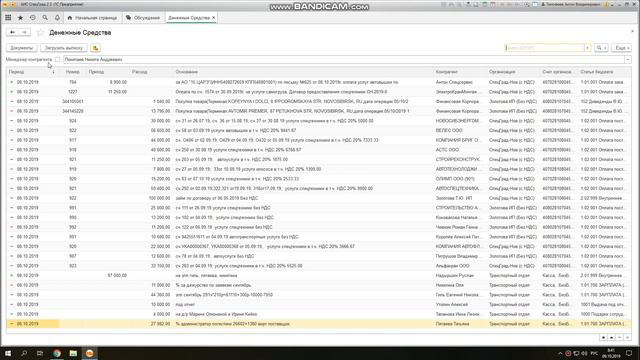The image size is (640, 360).
Task: Open the magnifier search options dropdown button
Action: (601, 48)
